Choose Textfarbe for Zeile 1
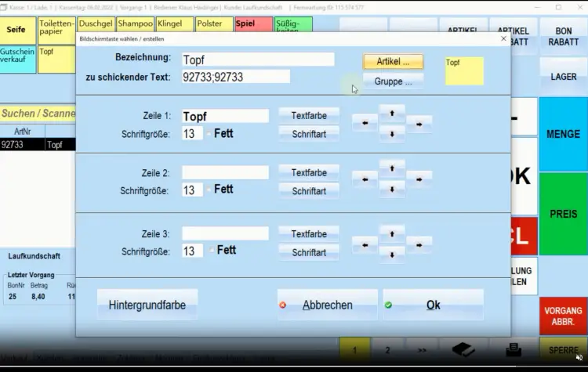 309,116
